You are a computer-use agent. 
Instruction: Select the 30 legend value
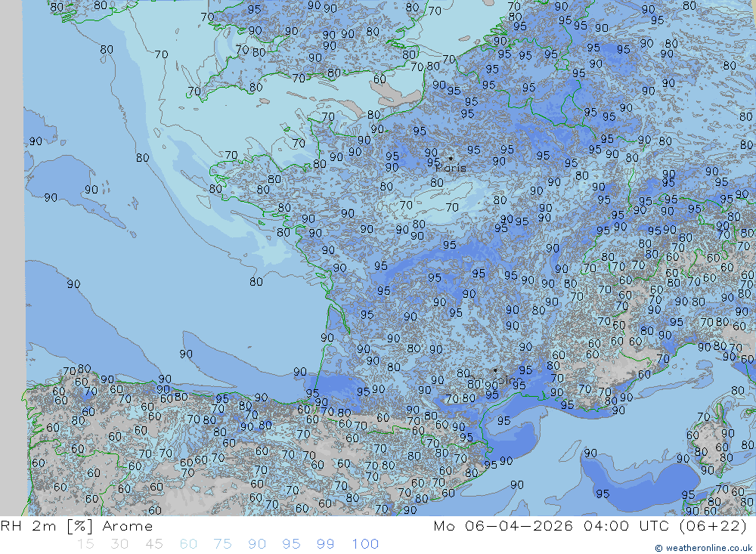119,544
